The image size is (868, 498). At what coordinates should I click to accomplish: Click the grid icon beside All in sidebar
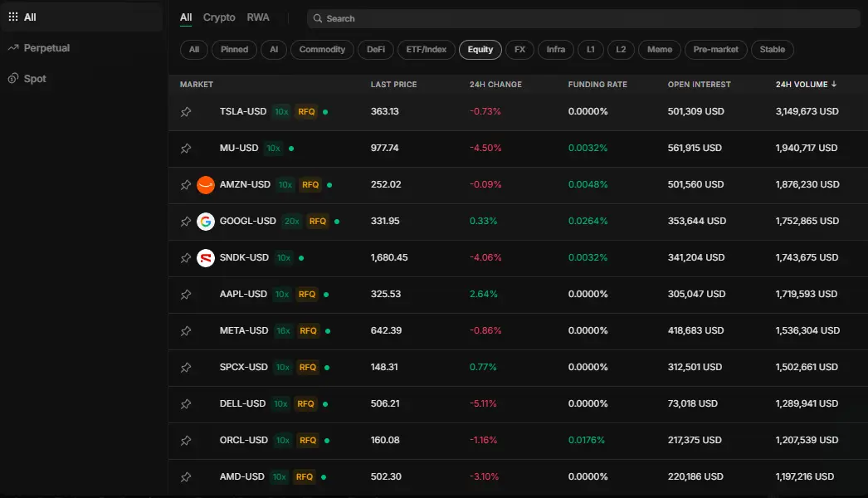(13, 17)
